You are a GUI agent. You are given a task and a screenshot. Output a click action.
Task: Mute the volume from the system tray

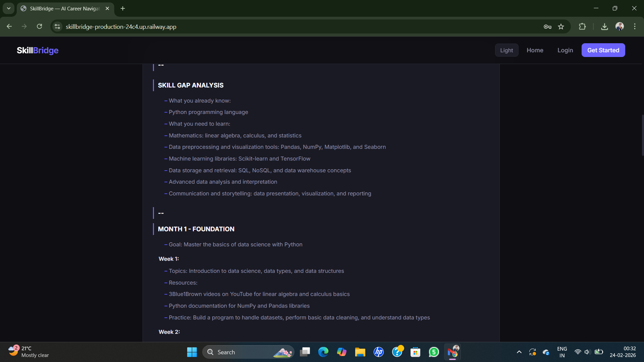(x=588, y=352)
